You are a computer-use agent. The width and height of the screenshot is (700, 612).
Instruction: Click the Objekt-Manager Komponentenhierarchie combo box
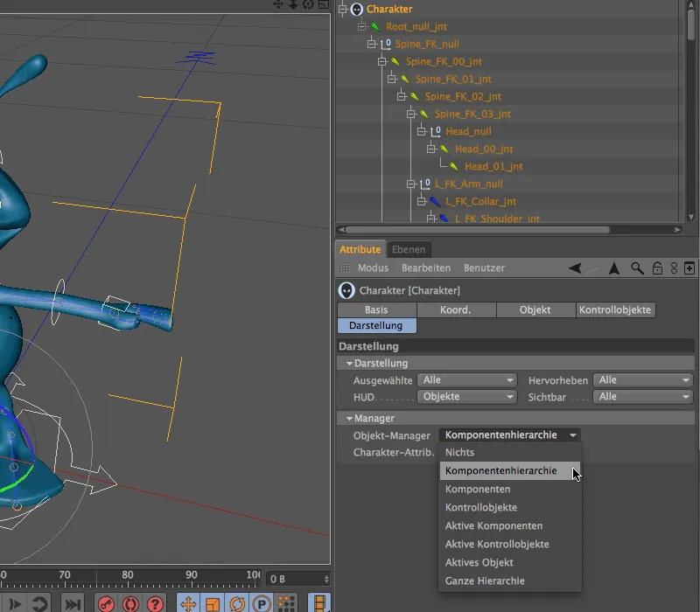click(x=510, y=435)
